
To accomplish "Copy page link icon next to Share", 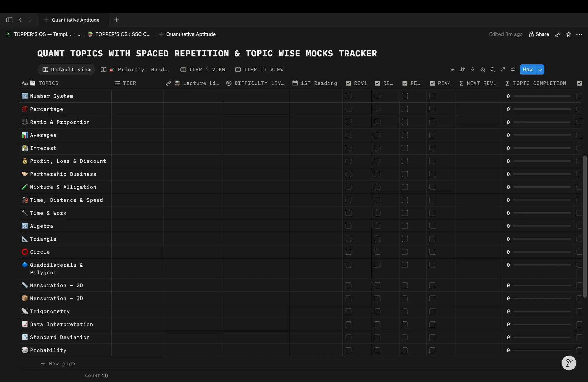I will click(x=558, y=34).
